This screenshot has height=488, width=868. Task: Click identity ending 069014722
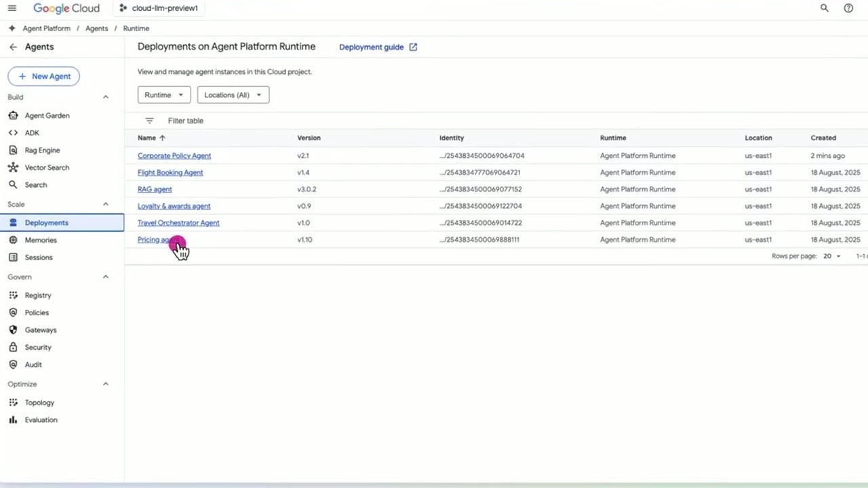coord(481,222)
